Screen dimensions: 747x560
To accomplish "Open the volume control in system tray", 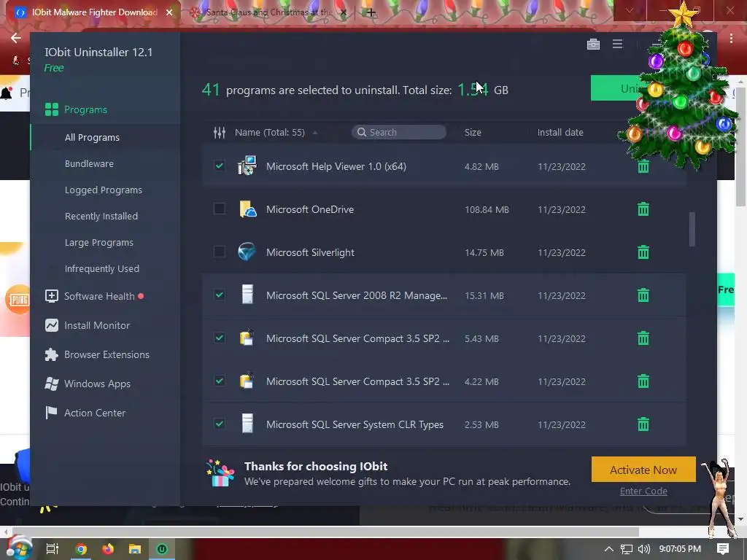I will tap(643, 549).
